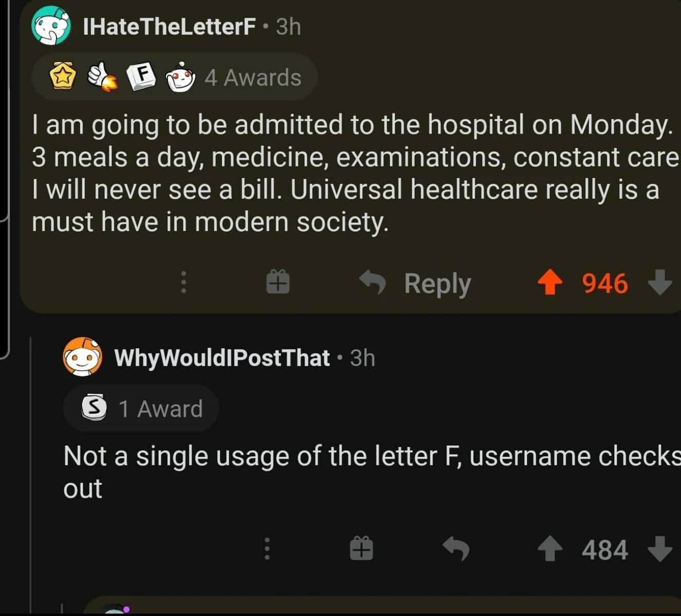This screenshot has height=616, width=681.
Task: Click the Snoo face award icon
Action: 180,76
